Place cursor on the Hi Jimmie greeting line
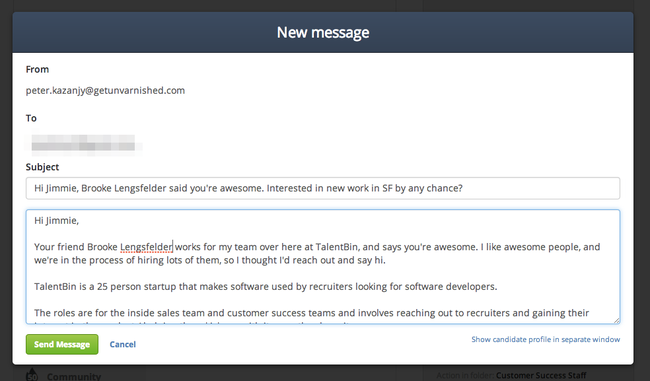This screenshot has width=650, height=381. (x=56, y=221)
